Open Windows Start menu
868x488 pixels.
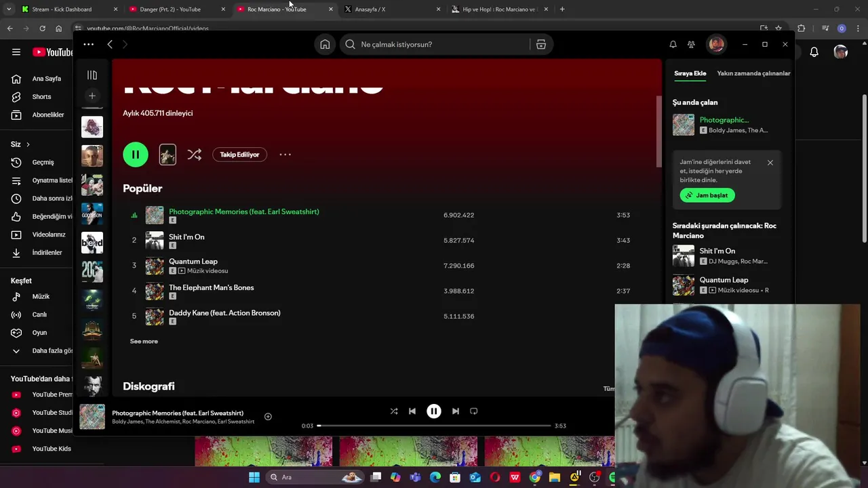coord(254,477)
